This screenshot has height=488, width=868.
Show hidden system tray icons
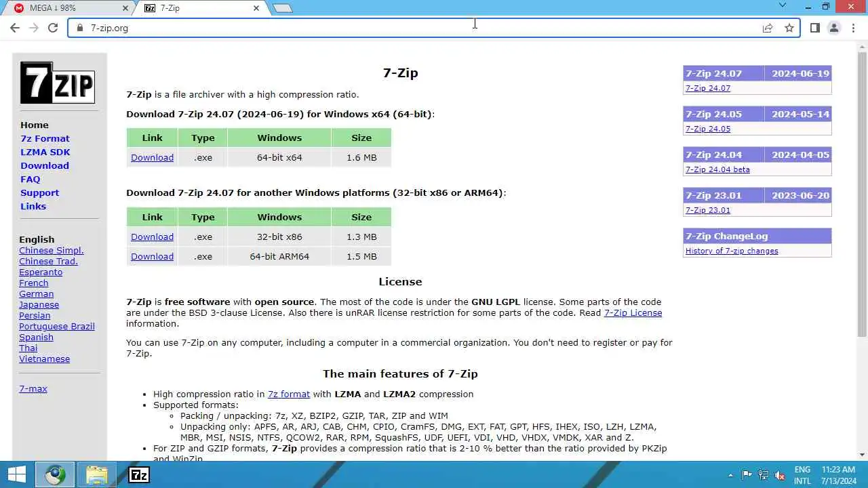[x=730, y=475]
